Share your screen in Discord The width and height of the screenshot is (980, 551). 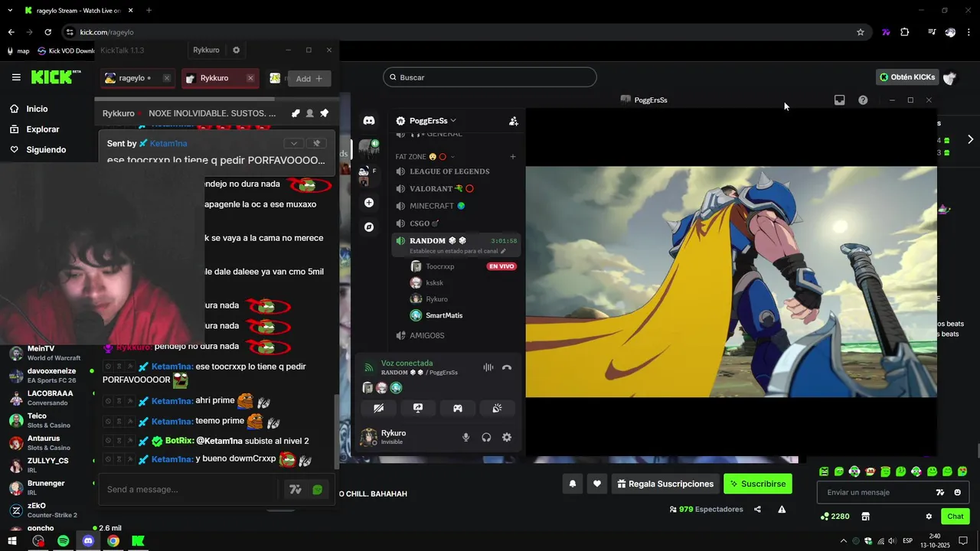tap(418, 408)
